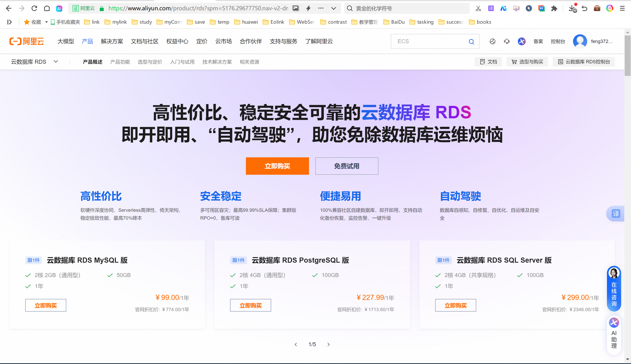Open the 云数据库 RDS控制台 button
This screenshot has height=364, width=631.
(x=584, y=62)
